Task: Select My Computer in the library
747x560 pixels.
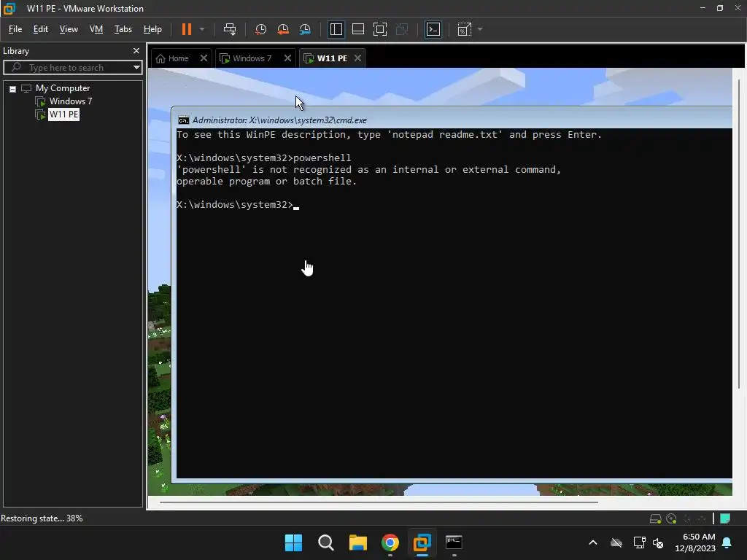Action: click(63, 88)
